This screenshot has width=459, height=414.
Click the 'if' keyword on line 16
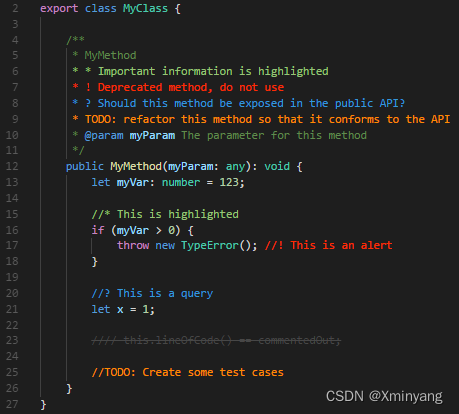pos(98,230)
